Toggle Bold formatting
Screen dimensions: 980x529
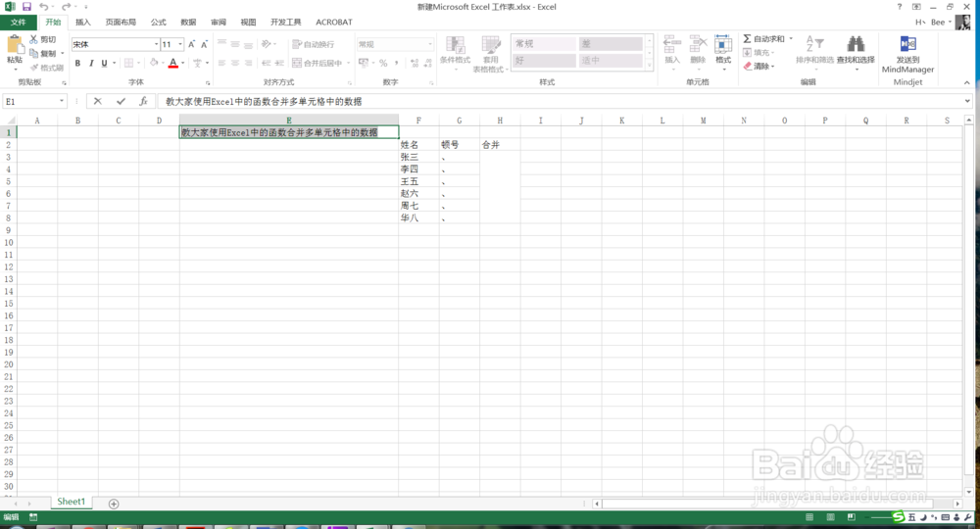pyautogui.click(x=77, y=63)
